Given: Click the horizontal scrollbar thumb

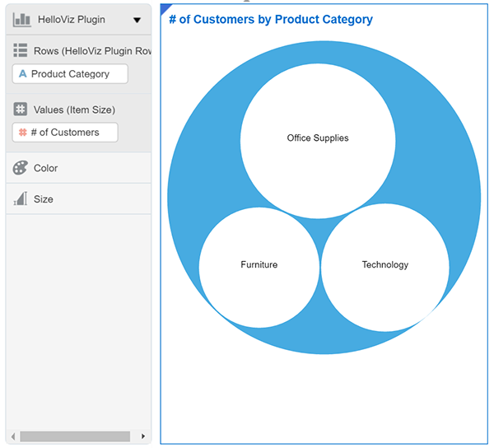Looking at the screenshot, I should pos(75,436).
